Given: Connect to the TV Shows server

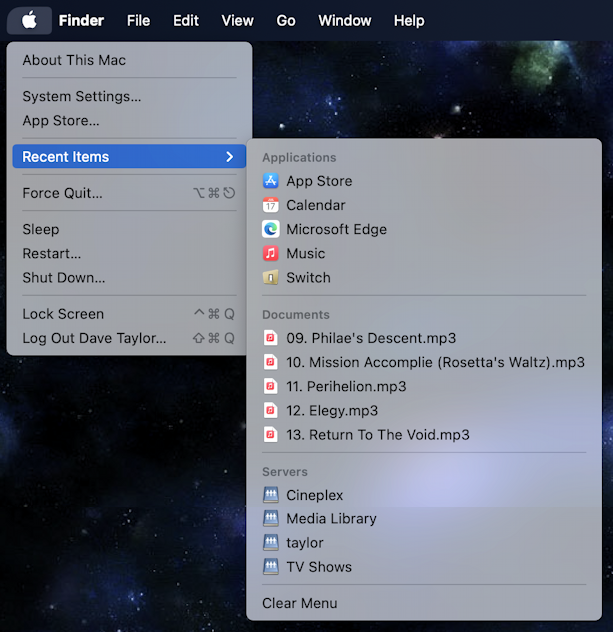Looking at the screenshot, I should coord(424,567).
